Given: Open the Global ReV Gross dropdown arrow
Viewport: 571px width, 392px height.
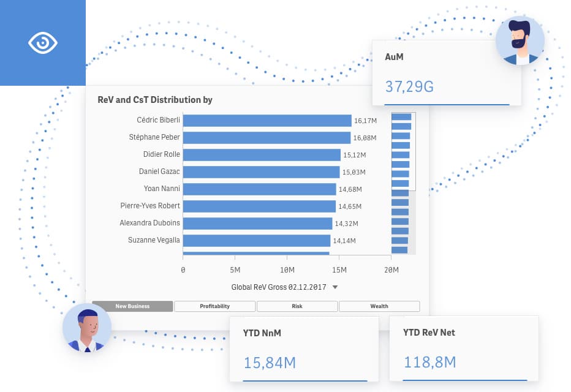Looking at the screenshot, I should 335,287.
